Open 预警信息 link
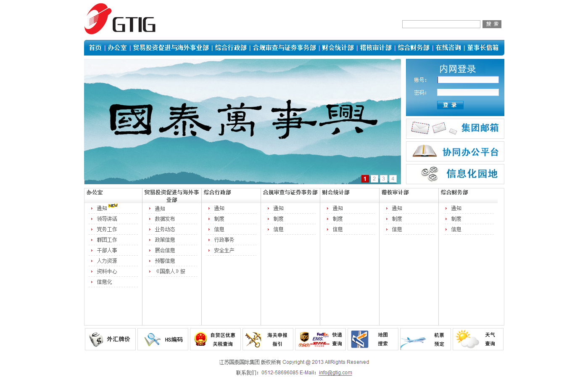 tap(165, 261)
